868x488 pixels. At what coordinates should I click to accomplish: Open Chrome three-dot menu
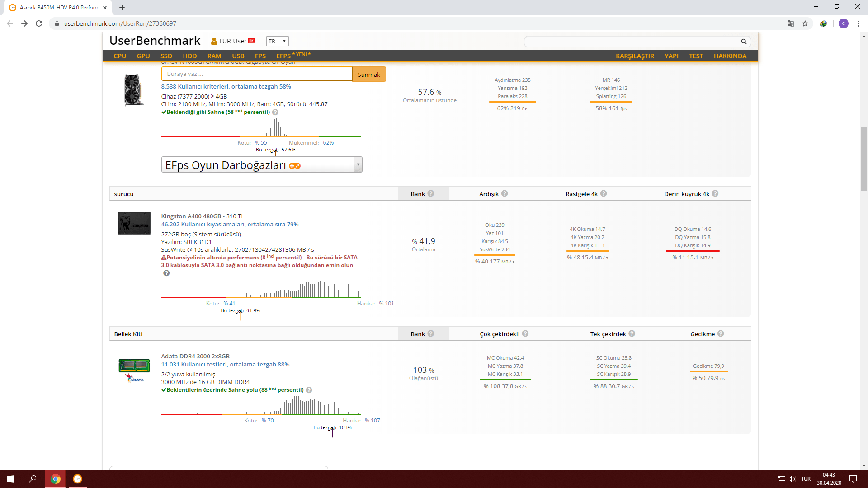(x=858, y=23)
